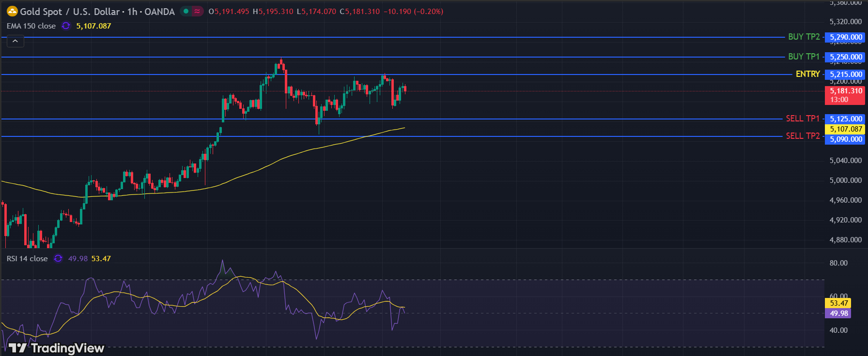Select the ENTRY line label
The image size is (868, 356).
[x=807, y=74]
